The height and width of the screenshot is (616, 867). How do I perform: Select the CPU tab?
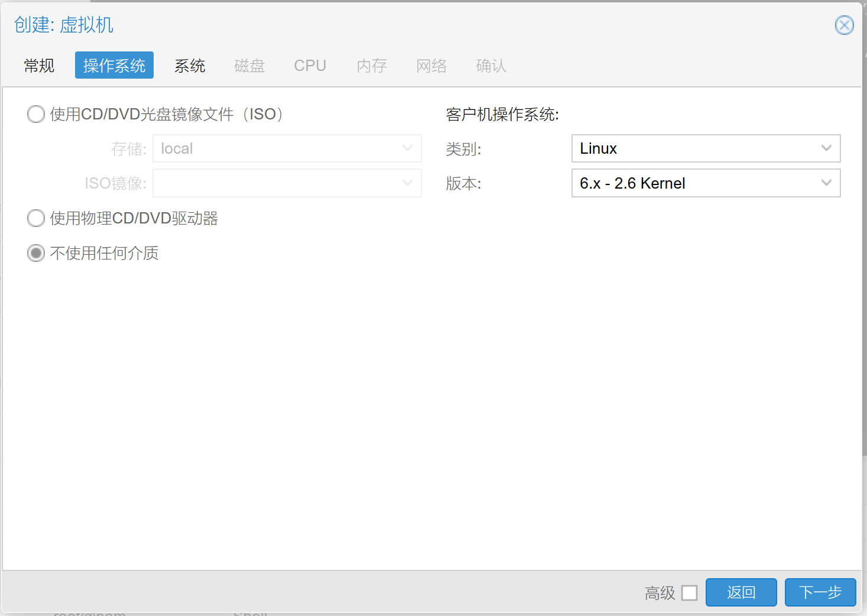coord(310,66)
